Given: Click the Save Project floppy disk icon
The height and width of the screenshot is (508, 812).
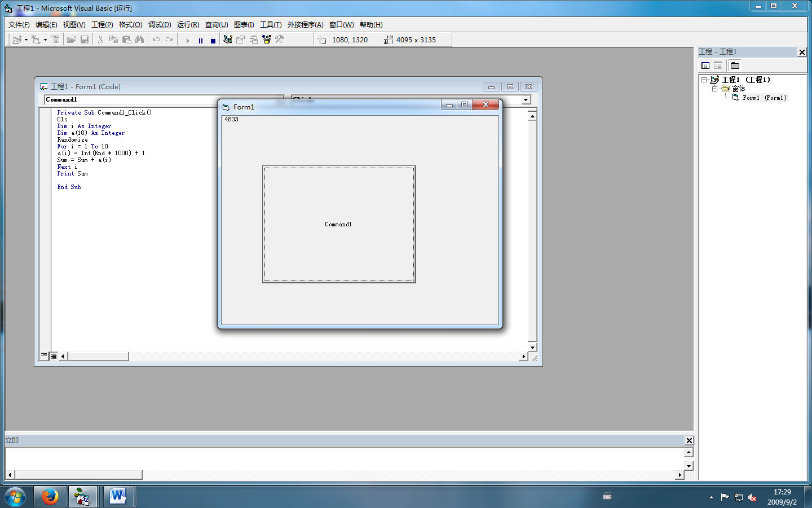Looking at the screenshot, I should (85, 40).
